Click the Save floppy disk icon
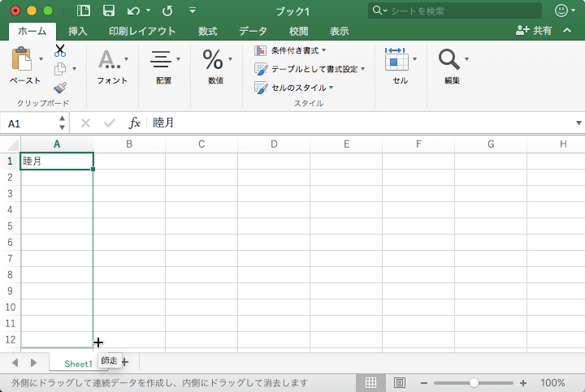 109,11
